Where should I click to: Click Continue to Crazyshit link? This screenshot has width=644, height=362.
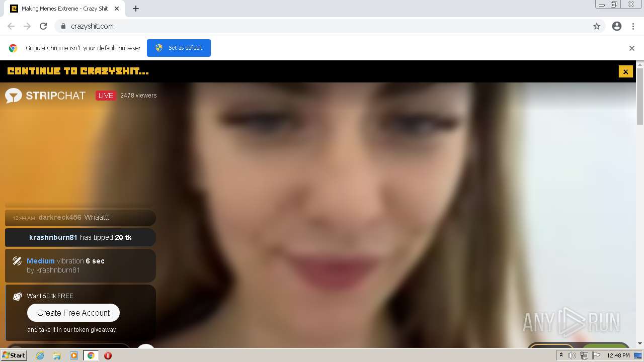tap(78, 71)
